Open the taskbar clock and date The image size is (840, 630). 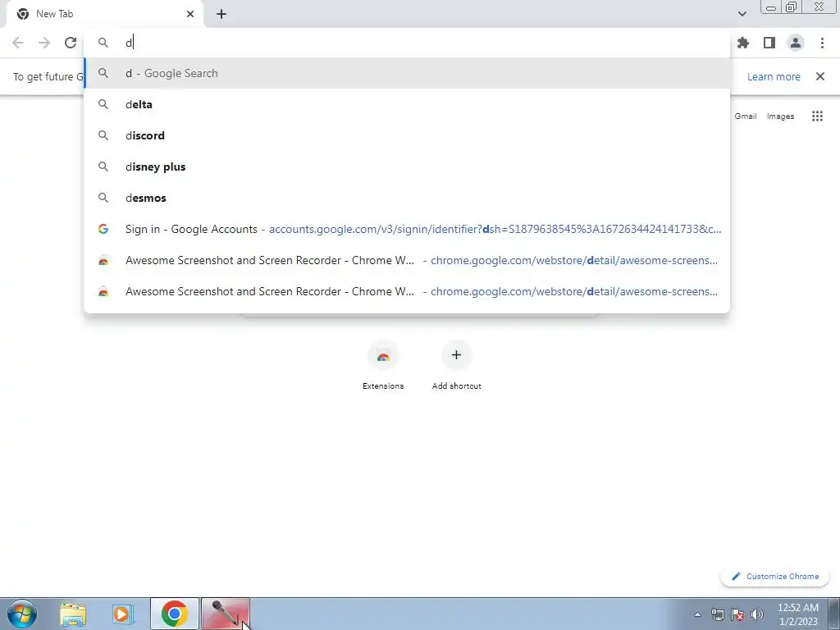(797, 614)
